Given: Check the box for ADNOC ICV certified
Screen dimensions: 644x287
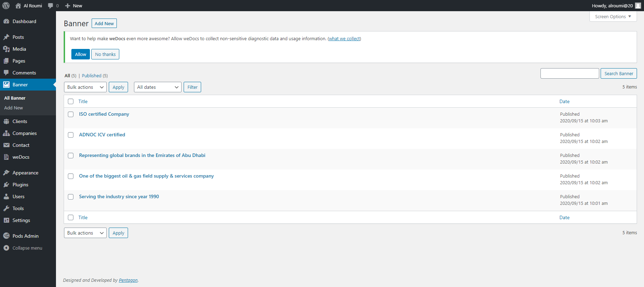Looking at the screenshot, I should point(71,135).
